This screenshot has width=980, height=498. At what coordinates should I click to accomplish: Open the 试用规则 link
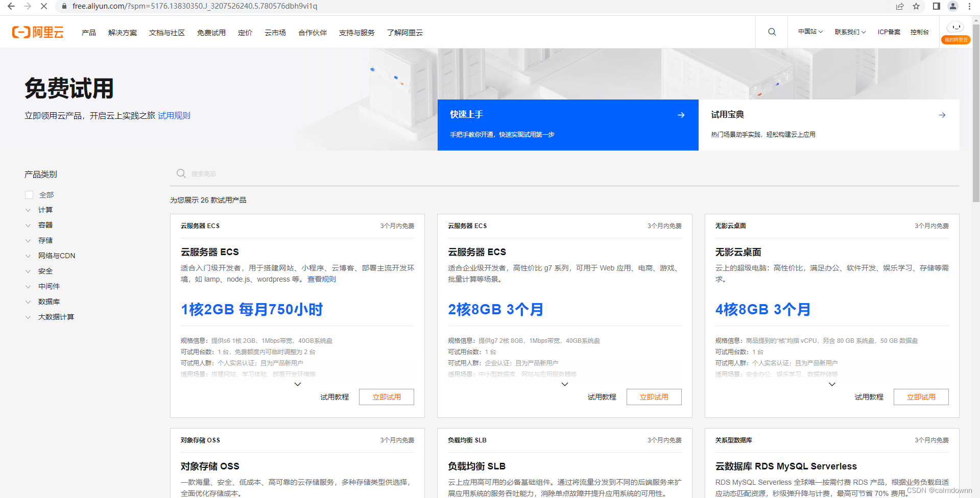click(x=174, y=116)
